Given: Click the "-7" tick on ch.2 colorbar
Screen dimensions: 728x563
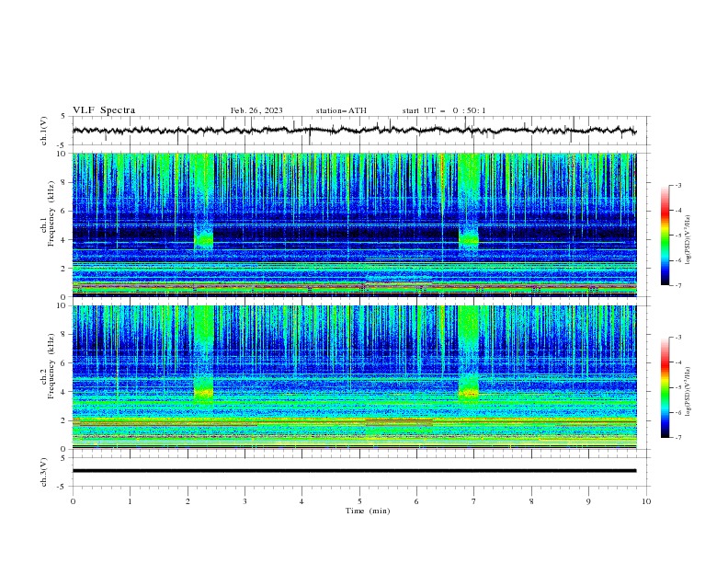Looking at the screenshot, I should (677, 437).
